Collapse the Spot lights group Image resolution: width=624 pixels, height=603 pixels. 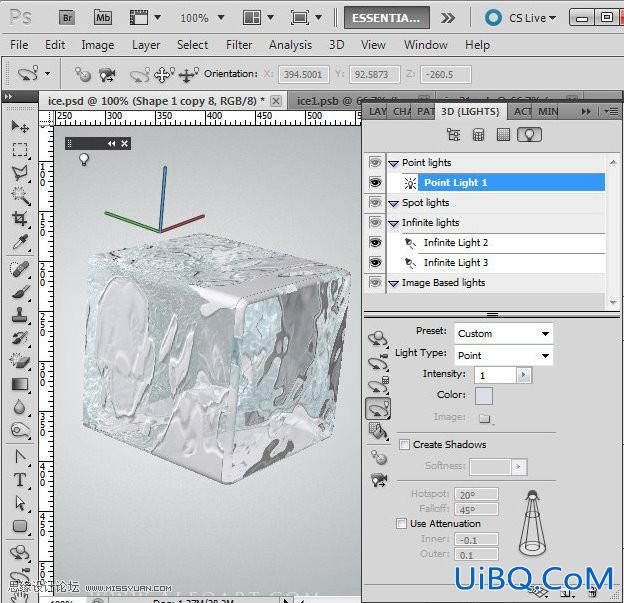click(394, 203)
